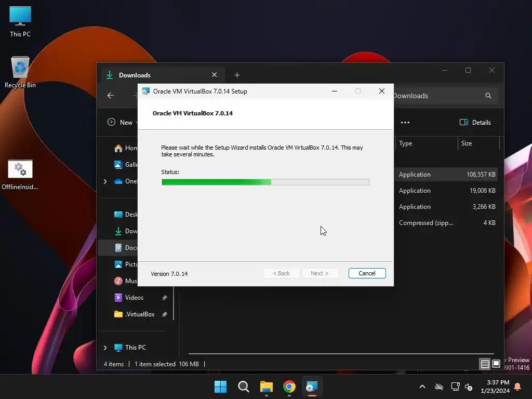Image resolution: width=532 pixels, height=399 pixels.
Task: Open This PC in the navigation pane
Action: (130, 348)
